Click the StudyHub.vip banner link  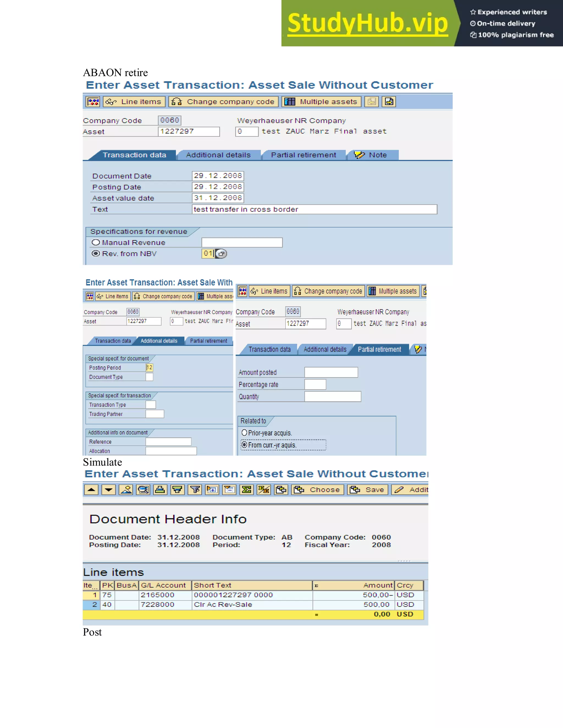(368, 23)
